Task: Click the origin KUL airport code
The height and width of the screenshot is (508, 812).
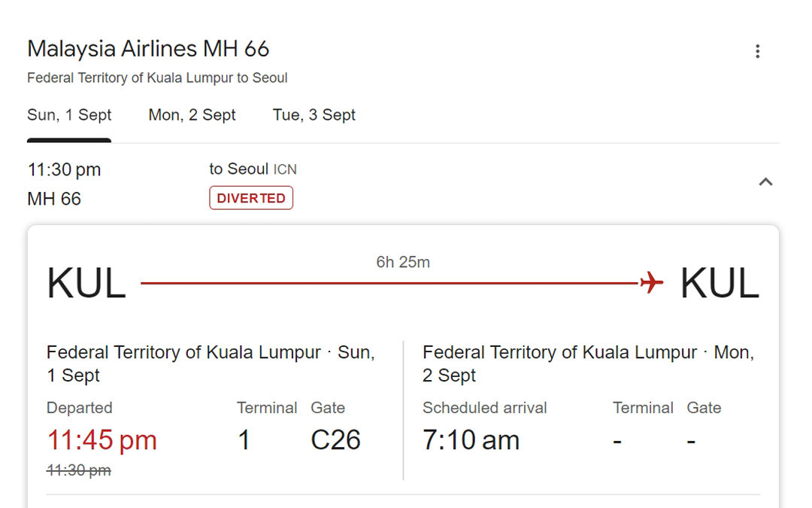Action: click(86, 283)
